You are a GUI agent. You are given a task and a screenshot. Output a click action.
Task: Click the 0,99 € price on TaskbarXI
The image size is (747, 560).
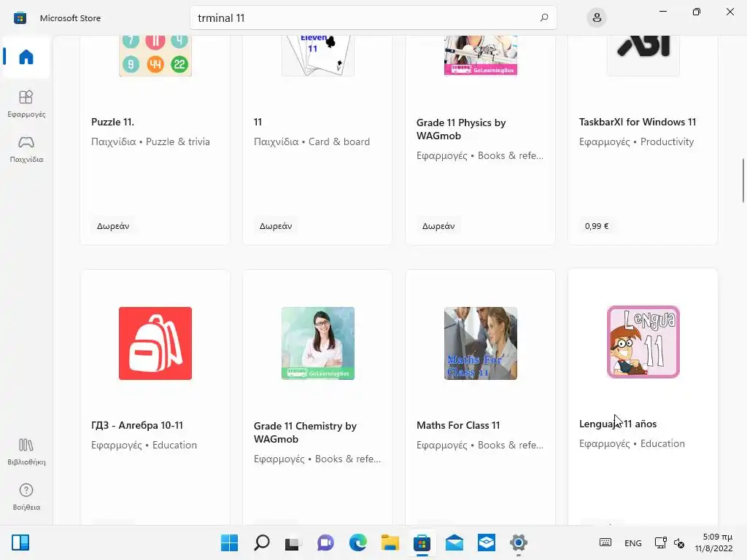(597, 226)
